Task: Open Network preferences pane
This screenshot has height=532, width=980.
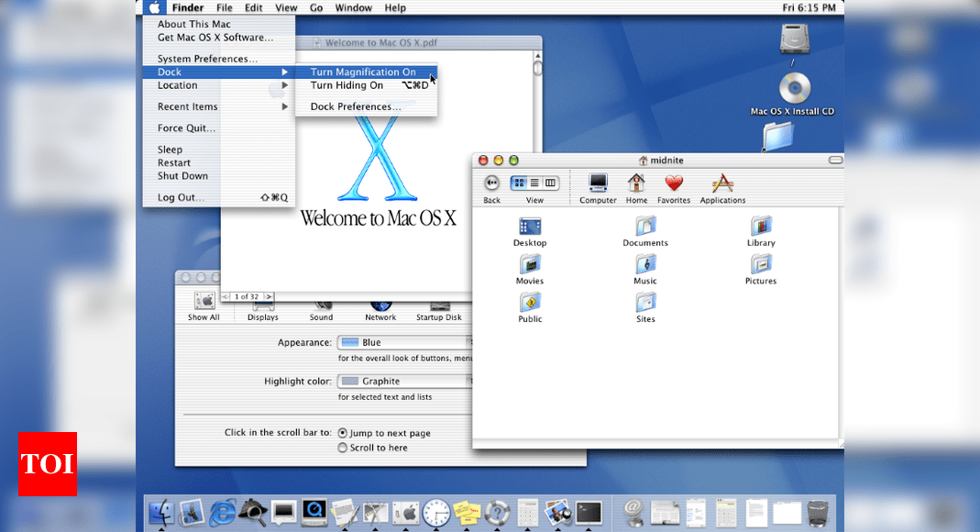Action: 380,311
